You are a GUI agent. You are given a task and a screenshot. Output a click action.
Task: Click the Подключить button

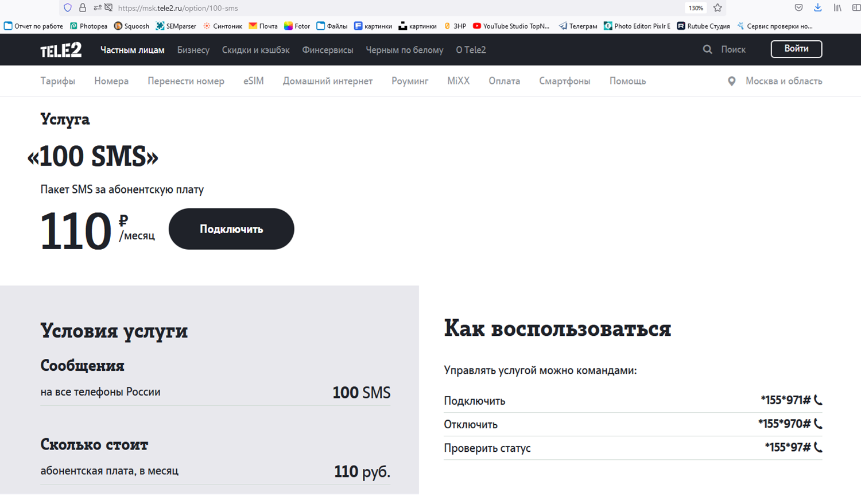click(231, 229)
